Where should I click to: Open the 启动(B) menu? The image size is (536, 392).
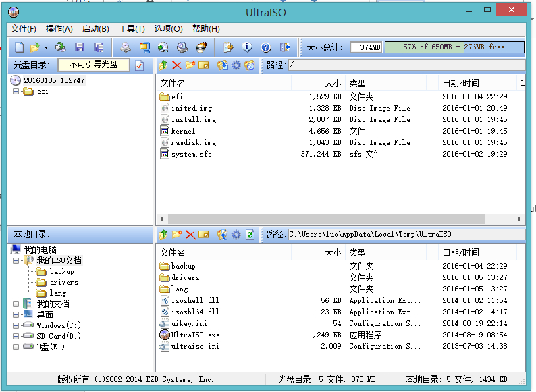point(95,29)
